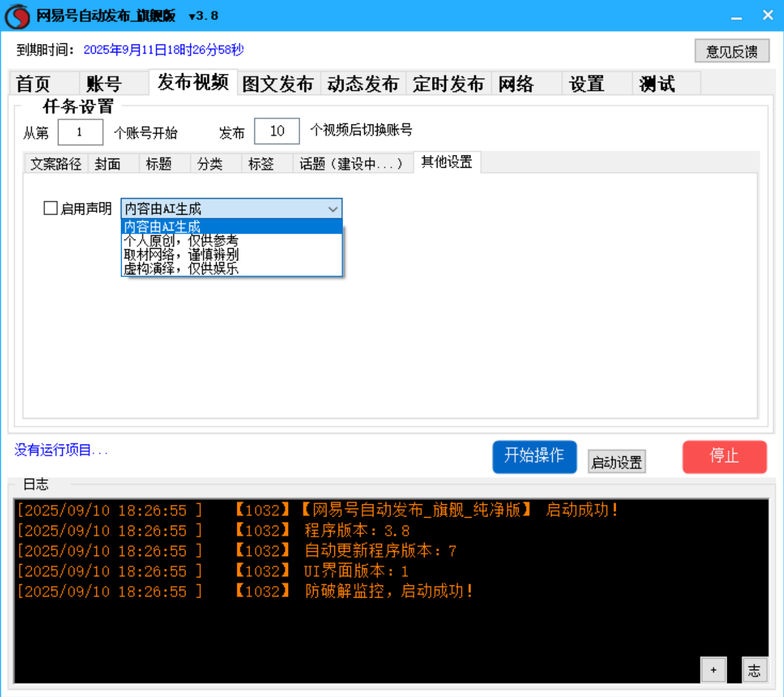Click the starting account number input field
This screenshot has height=697, width=784.
80,132
